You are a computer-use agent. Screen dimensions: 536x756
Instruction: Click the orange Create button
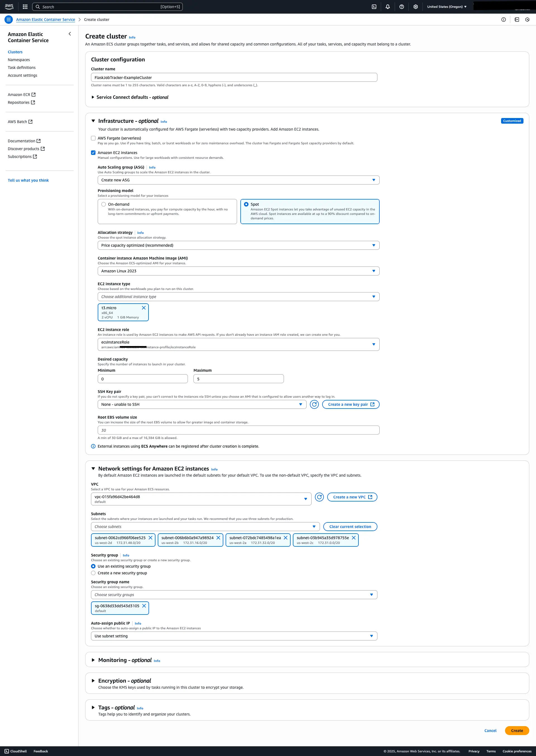coord(516,731)
